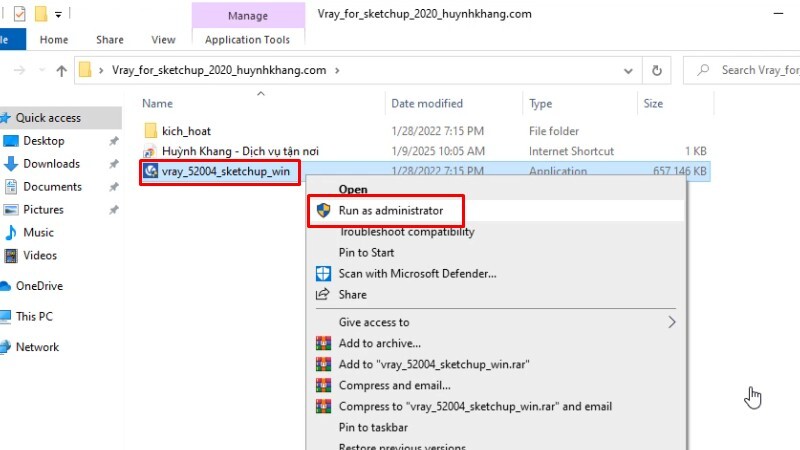
Task: Sort by the Name column header
Action: (x=157, y=104)
